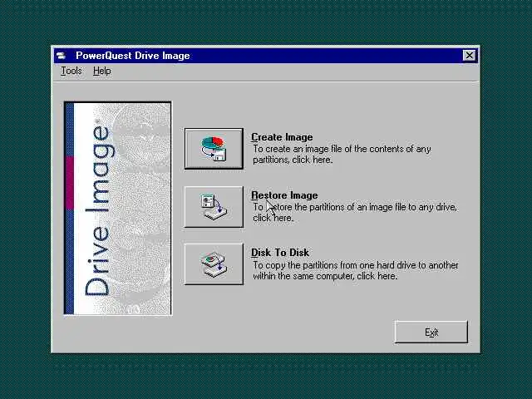Viewport: 532px width, 399px height.
Task: Open the Tools menu
Action: [x=71, y=71]
